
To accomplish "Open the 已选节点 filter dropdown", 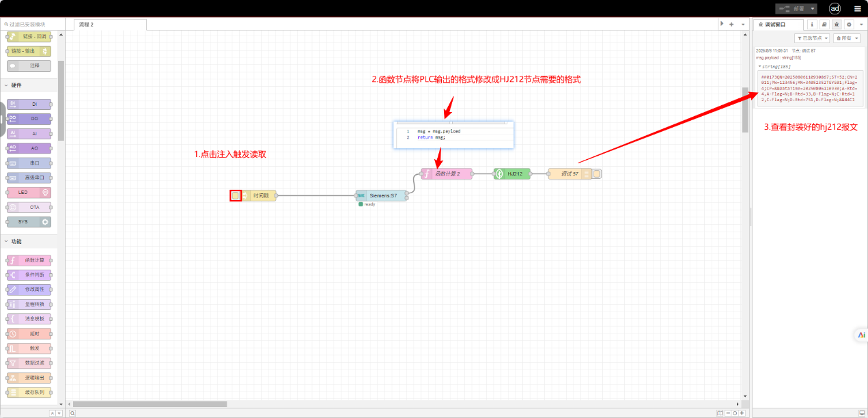I will click(812, 38).
